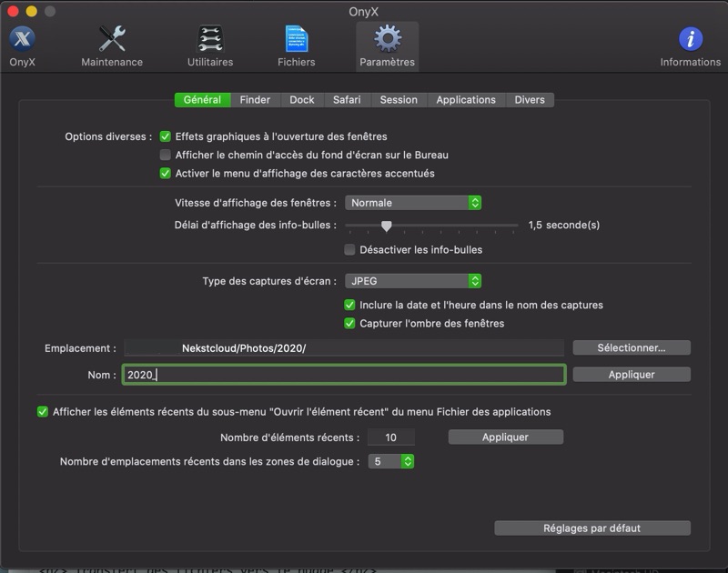
Task: Click into the Nom text field
Action: 344,375
